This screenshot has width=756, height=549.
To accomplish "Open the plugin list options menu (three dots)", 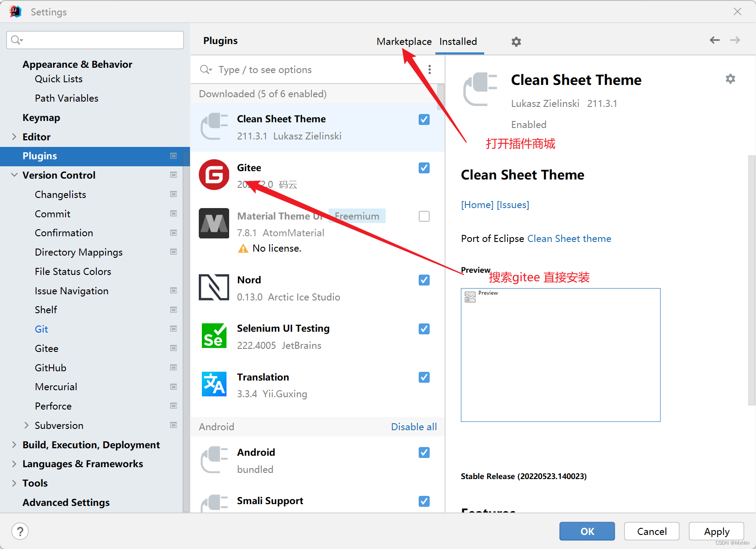I will tap(430, 70).
